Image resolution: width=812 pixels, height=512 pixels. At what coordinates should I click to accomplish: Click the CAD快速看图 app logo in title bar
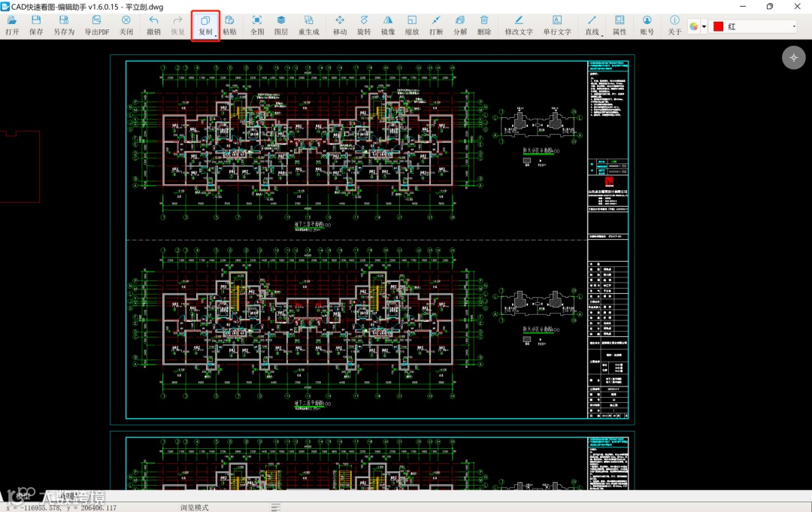[5, 6]
